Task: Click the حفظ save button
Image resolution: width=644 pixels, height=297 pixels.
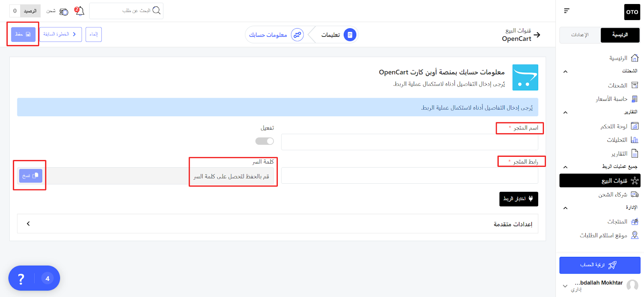Action: click(23, 34)
